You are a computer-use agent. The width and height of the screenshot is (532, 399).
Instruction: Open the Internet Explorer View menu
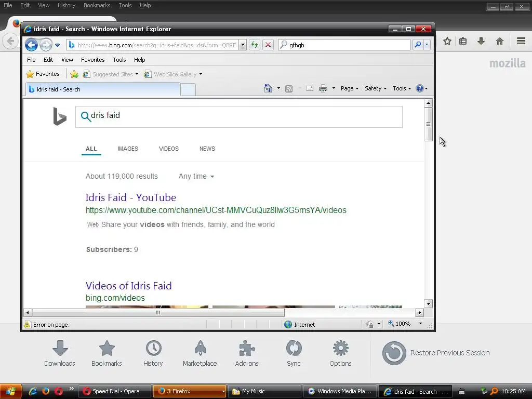pyautogui.click(x=67, y=60)
